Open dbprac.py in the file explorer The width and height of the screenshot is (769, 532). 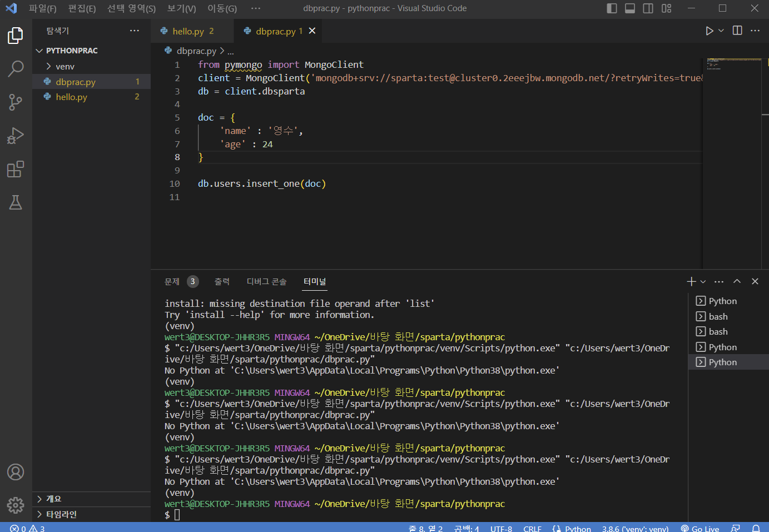coord(91,82)
